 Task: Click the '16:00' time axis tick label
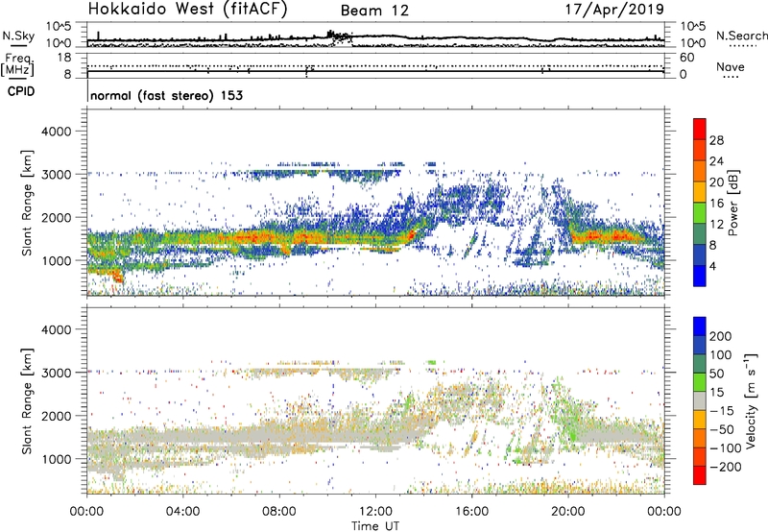tap(471, 512)
